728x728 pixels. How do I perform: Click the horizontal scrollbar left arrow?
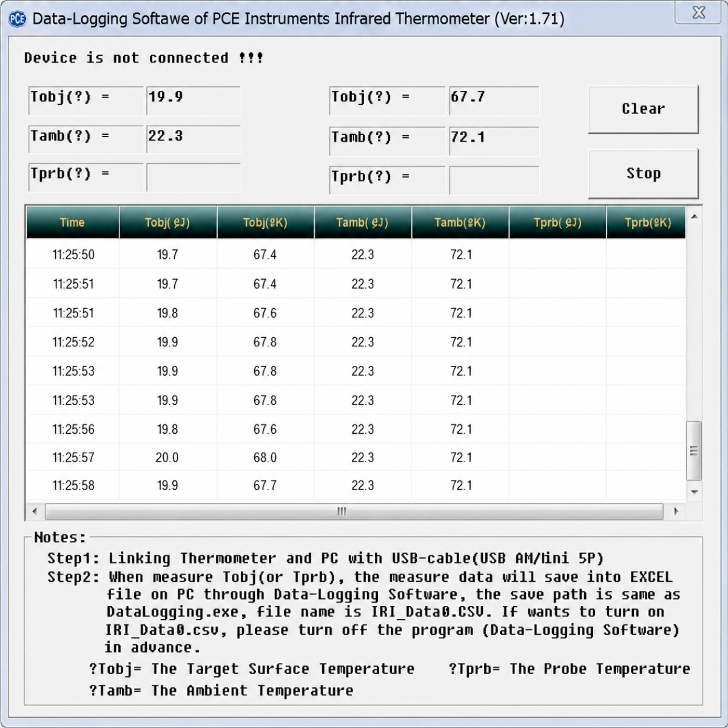coord(35,511)
